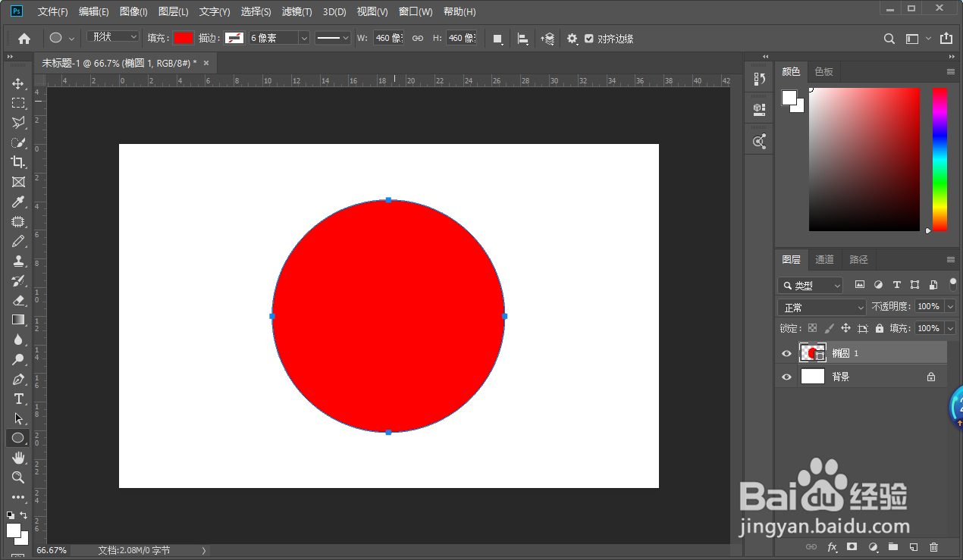Select the Quick Selection tool
This screenshot has width=963, height=560.
[x=18, y=142]
